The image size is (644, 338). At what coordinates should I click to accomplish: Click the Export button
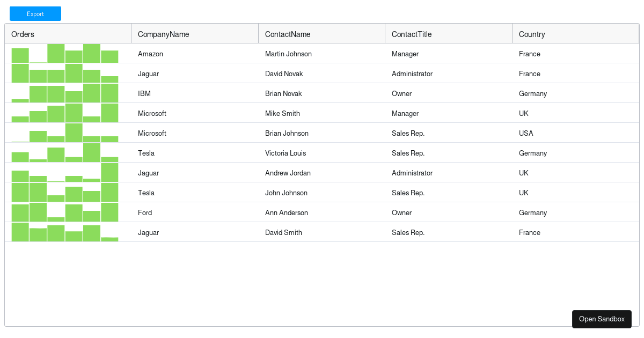[35, 13]
